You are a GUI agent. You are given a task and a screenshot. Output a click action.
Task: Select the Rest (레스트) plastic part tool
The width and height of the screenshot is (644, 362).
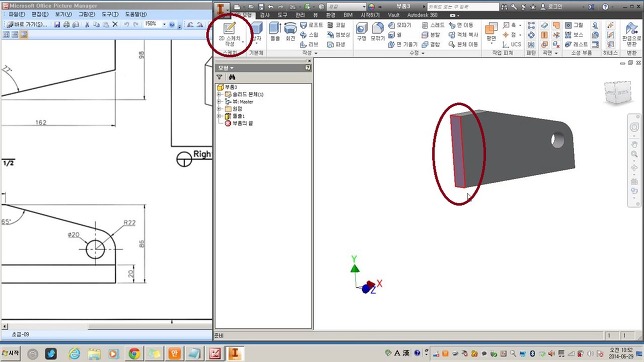point(576,44)
